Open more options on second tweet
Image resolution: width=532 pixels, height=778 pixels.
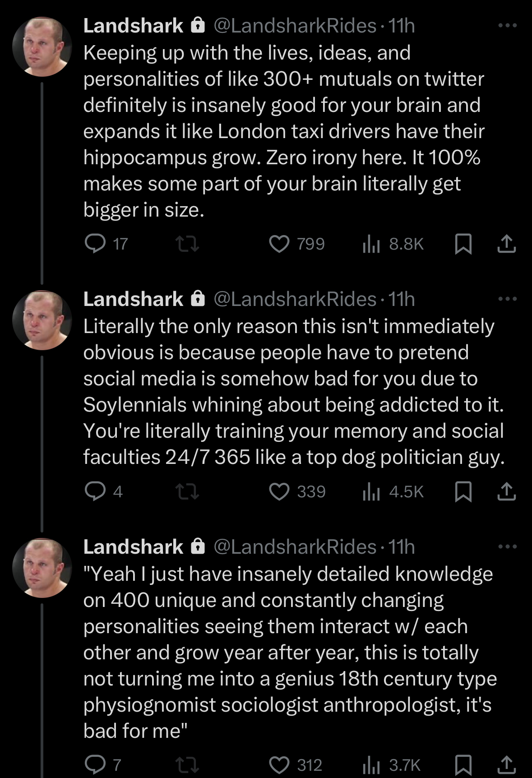[x=507, y=299]
